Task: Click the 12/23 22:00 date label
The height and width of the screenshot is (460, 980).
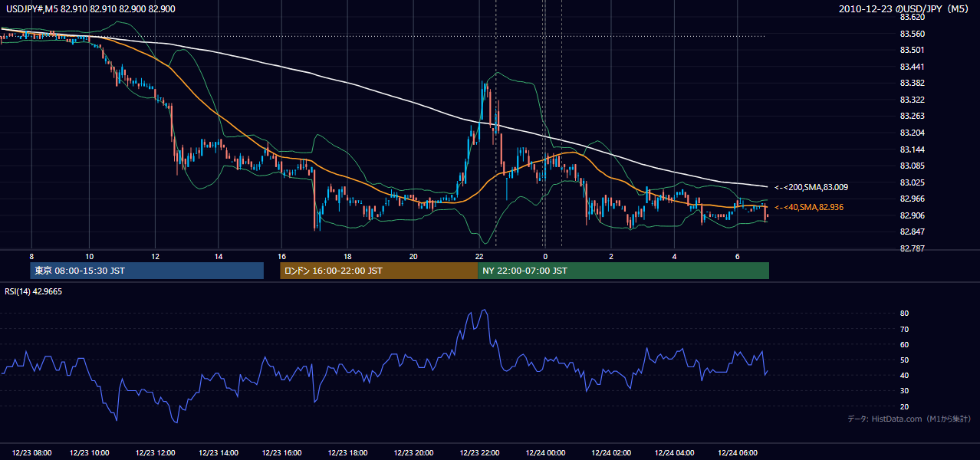Action: (479, 452)
